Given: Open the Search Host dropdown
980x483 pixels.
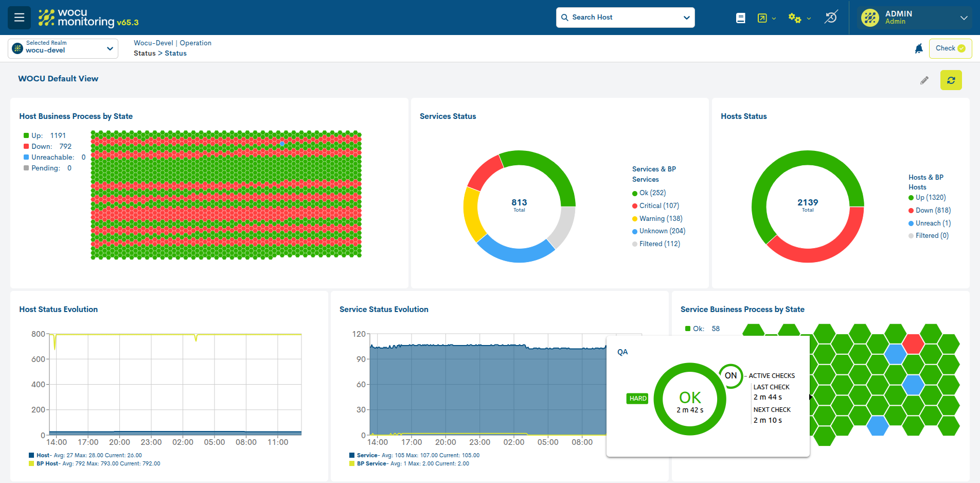Looking at the screenshot, I should 625,18.
